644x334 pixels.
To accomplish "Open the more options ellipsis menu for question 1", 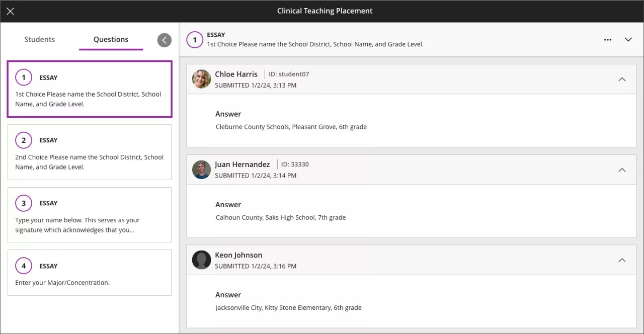I will tap(608, 39).
